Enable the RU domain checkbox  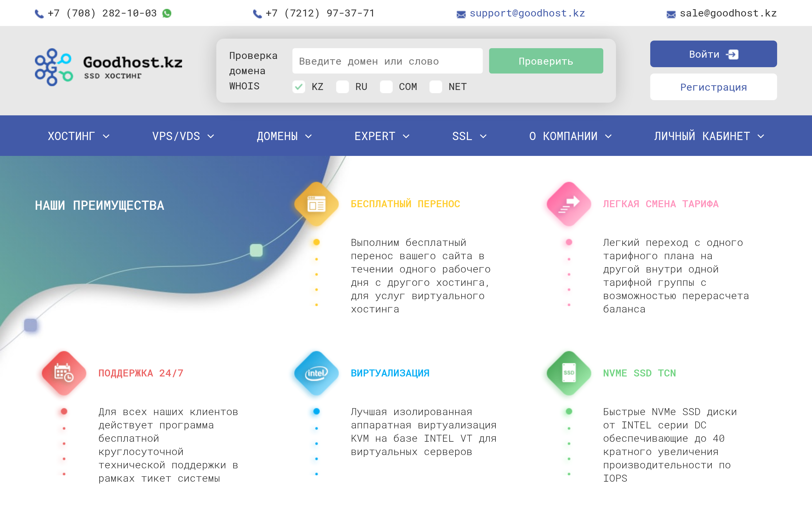pos(343,87)
